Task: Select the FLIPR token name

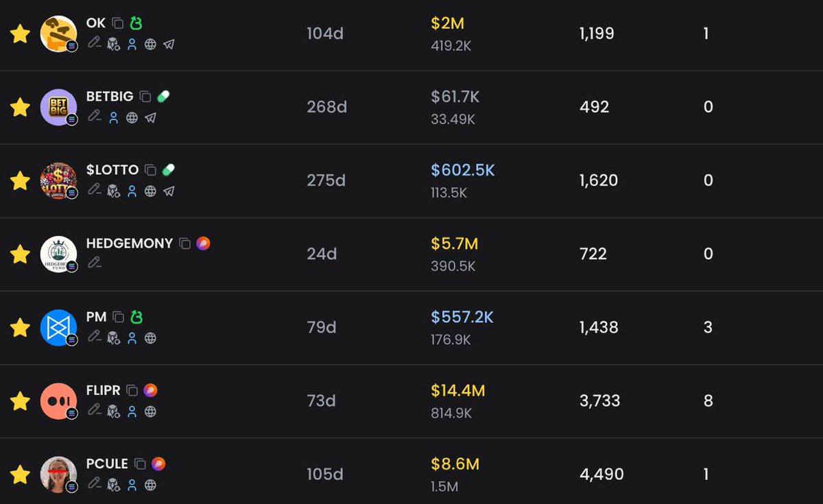Action: (x=104, y=390)
